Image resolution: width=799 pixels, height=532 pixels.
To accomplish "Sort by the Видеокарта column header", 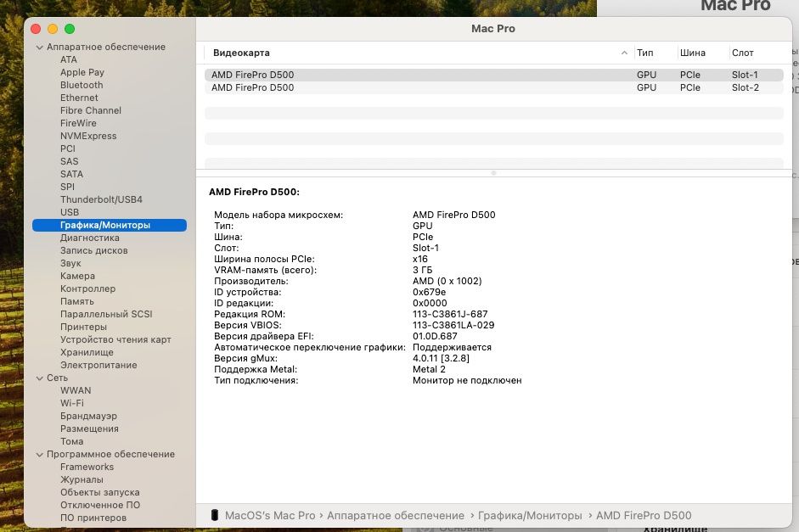I will pos(241,53).
